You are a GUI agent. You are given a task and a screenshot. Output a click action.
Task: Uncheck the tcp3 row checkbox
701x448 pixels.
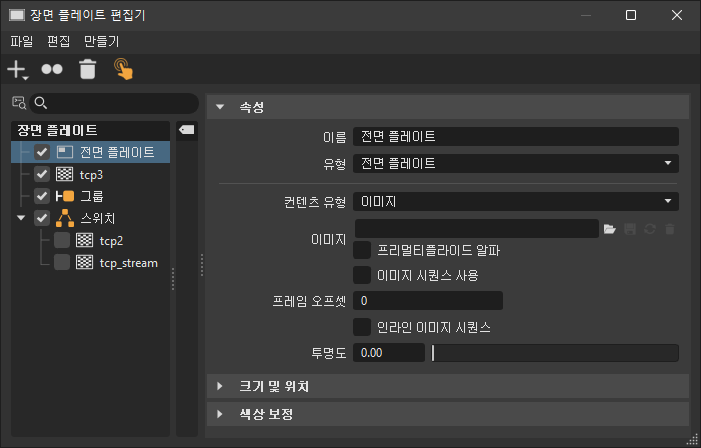click(x=42, y=174)
